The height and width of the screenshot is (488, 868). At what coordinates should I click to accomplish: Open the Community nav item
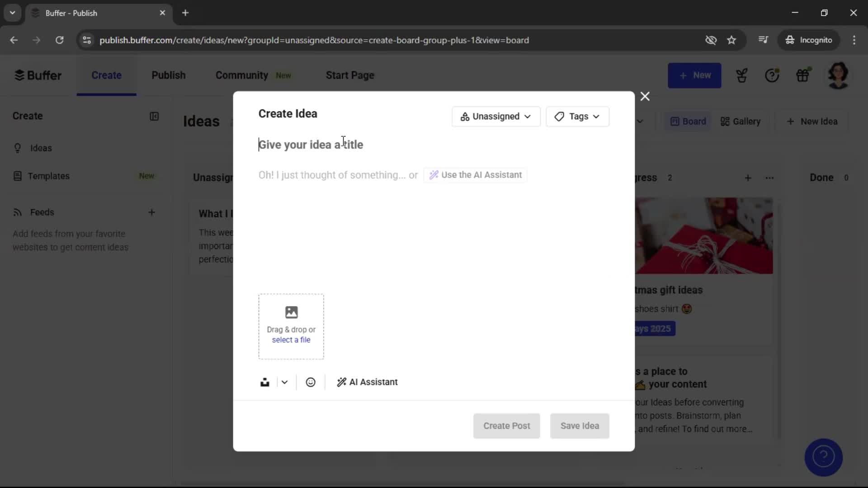[x=241, y=75]
